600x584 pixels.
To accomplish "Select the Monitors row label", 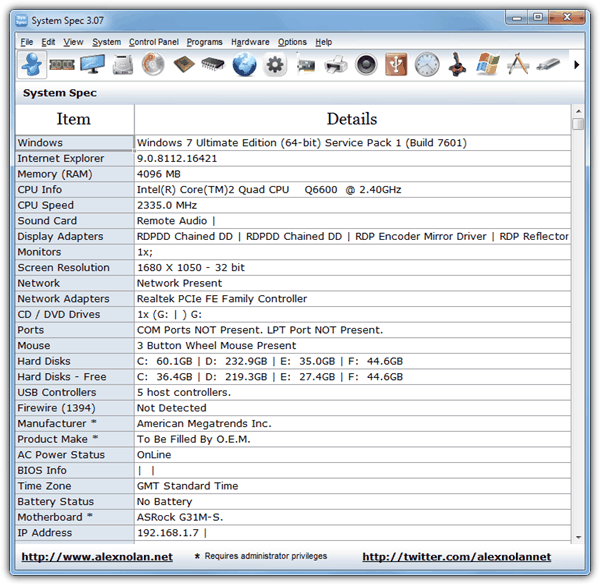I will tap(75, 252).
